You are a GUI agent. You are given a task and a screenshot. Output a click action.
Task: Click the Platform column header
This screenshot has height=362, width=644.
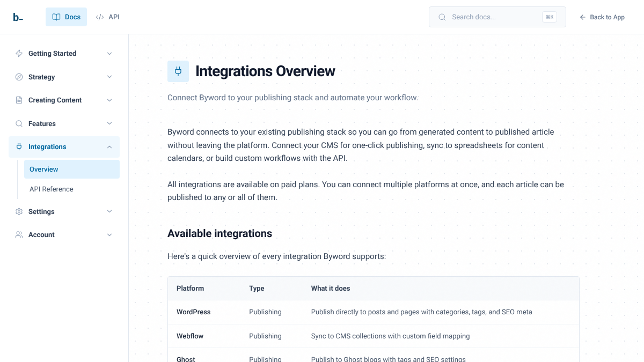[190, 289]
